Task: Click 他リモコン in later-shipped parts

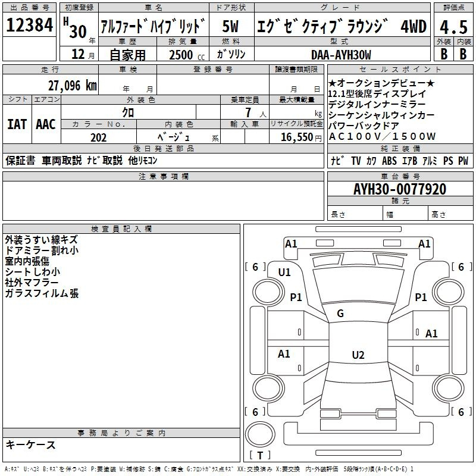Action: pyautogui.click(x=143, y=160)
